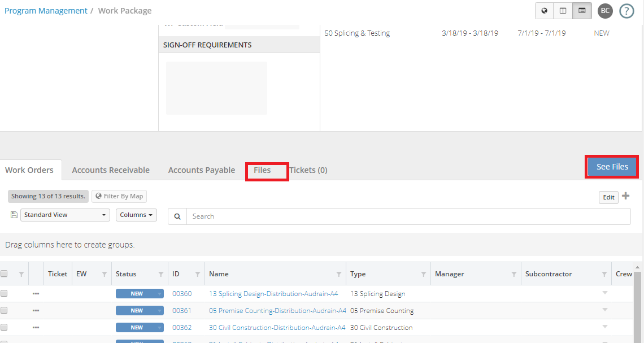
Task: Open work order ID 00361 link
Action: point(182,311)
